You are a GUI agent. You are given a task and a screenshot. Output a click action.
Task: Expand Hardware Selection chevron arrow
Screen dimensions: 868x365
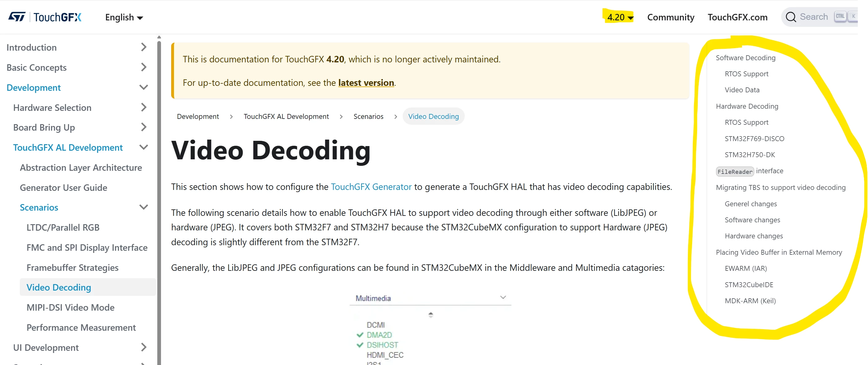pos(144,107)
